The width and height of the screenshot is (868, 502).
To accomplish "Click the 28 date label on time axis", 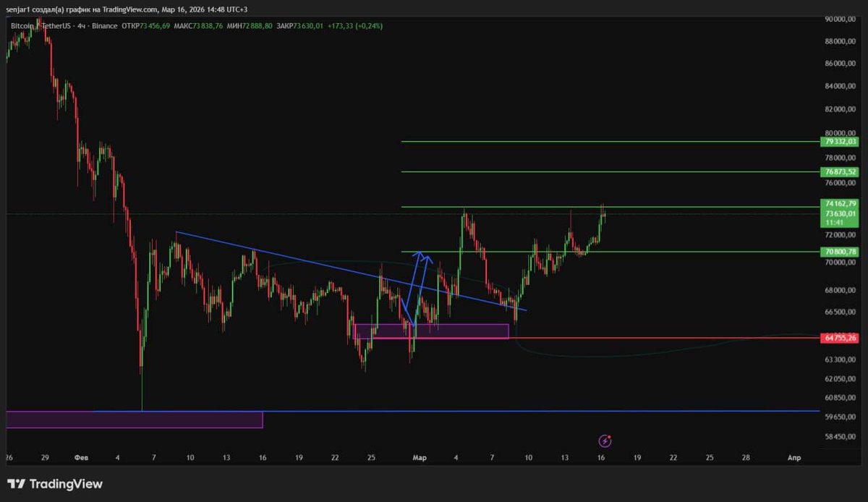I will pyautogui.click(x=745, y=458).
